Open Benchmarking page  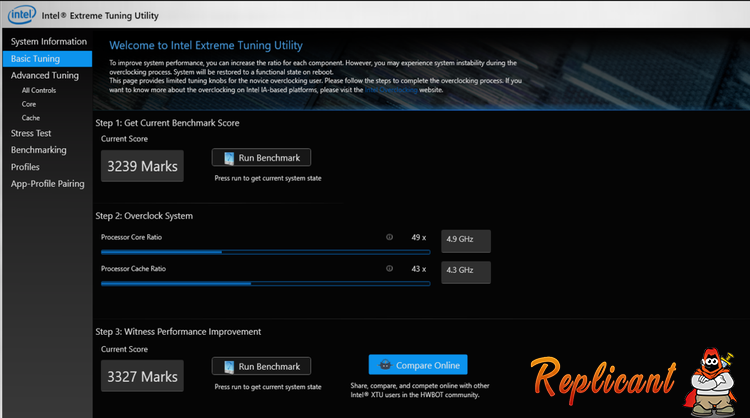tap(39, 150)
